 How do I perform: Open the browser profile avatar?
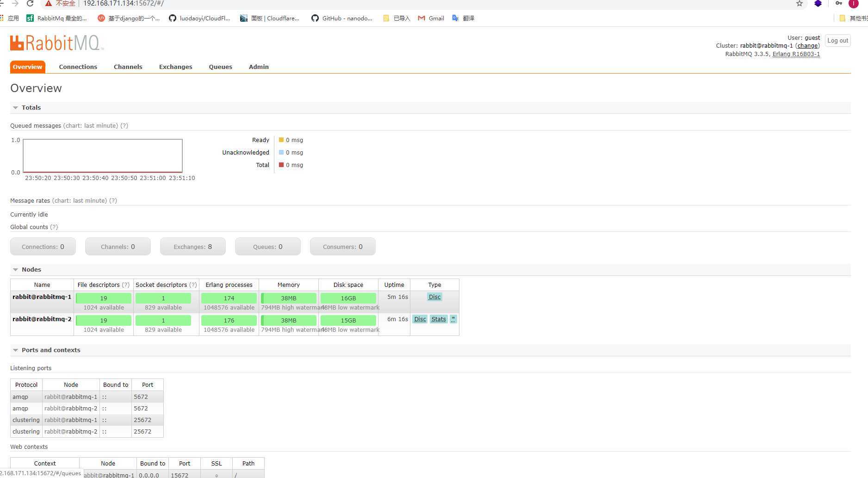point(854,3)
